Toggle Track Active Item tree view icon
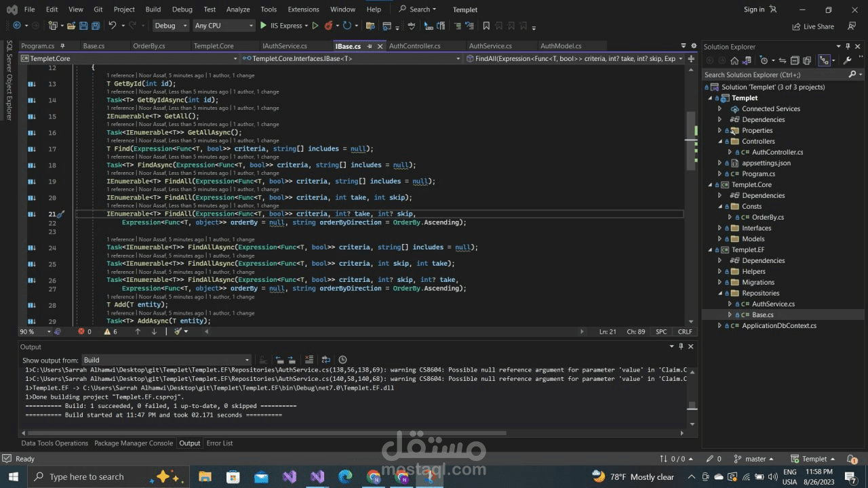The image size is (868, 488). [x=824, y=60]
